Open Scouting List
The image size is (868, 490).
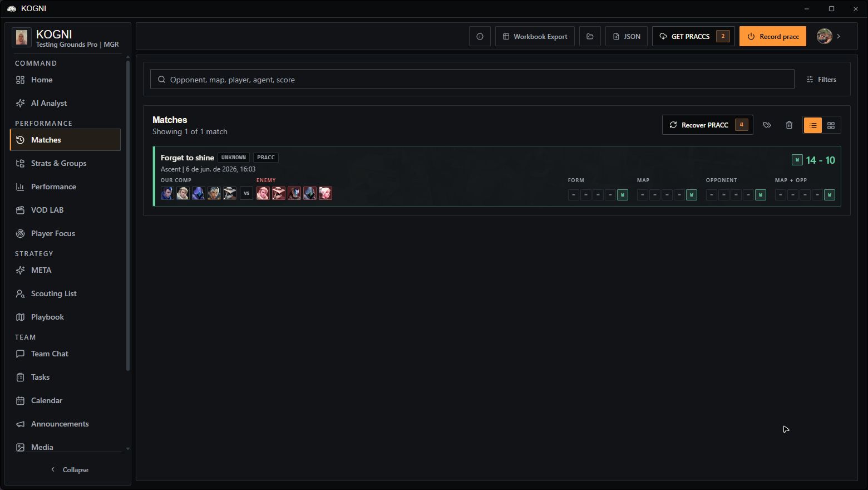tap(65, 293)
